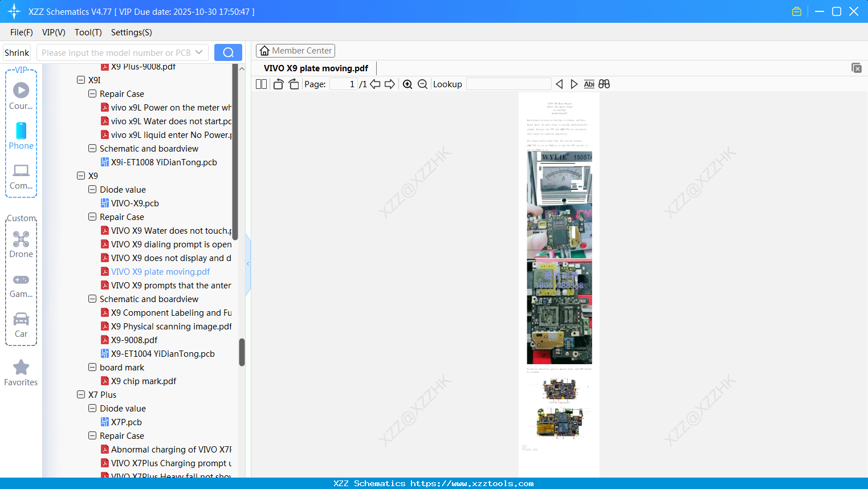Open the File(F) menu
This screenshot has width=868, height=489.
pos(22,32)
